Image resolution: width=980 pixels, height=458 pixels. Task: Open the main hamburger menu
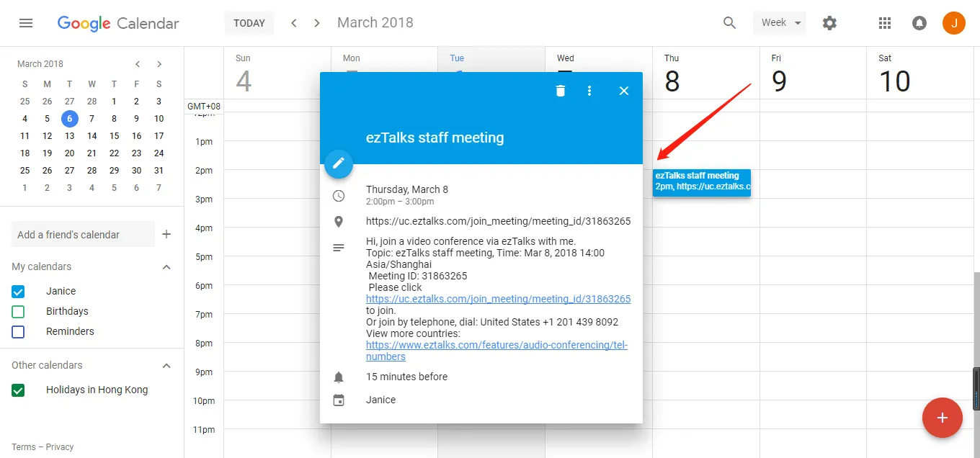[x=26, y=23]
